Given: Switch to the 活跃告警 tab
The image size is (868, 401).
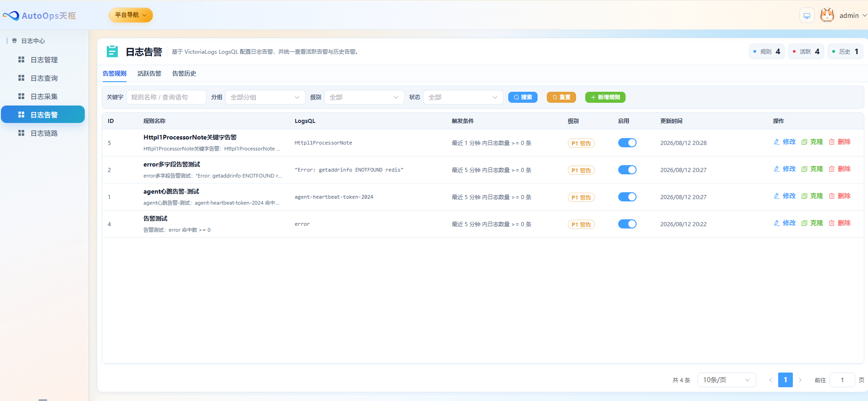Looking at the screenshot, I should click(149, 73).
